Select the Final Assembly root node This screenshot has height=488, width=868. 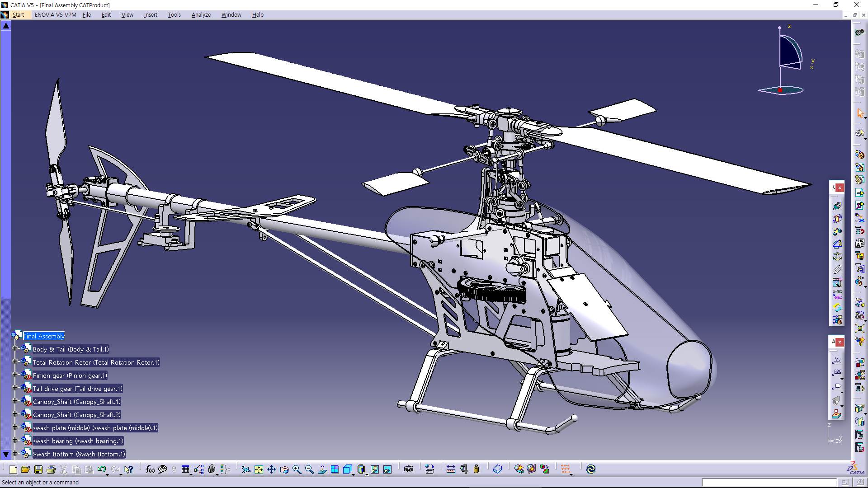(x=43, y=336)
